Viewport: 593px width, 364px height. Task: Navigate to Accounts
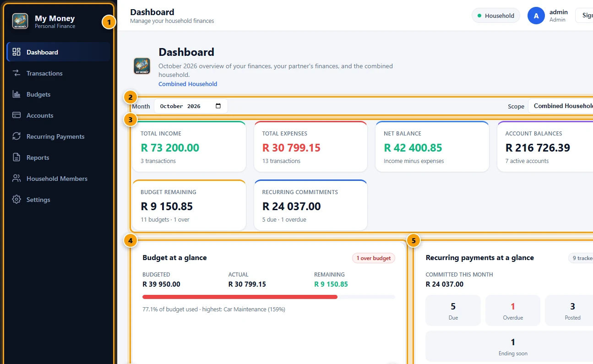click(59, 115)
